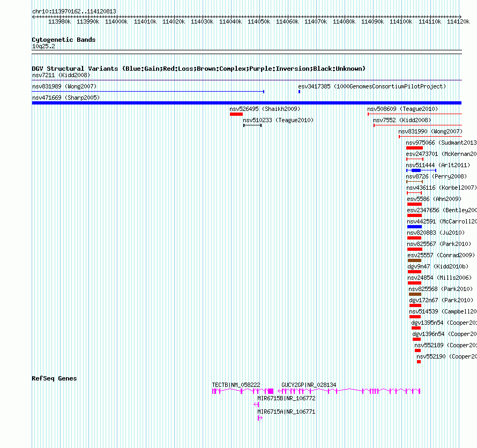Click the small red nsv552190 bar
The image size is (477, 448).
(419, 362)
